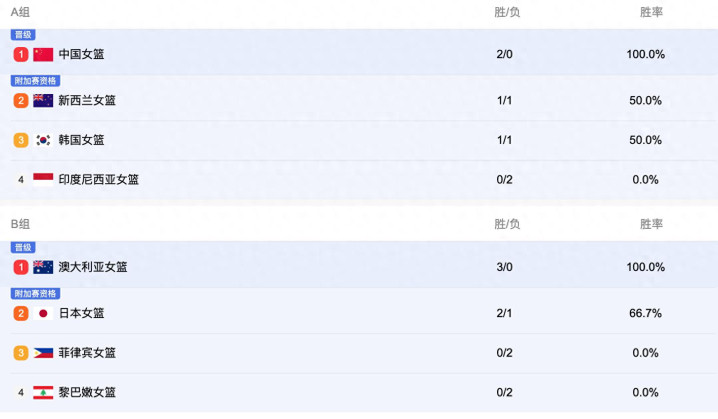Open the 中国女篮 team name
The image size is (718, 419).
click(82, 54)
